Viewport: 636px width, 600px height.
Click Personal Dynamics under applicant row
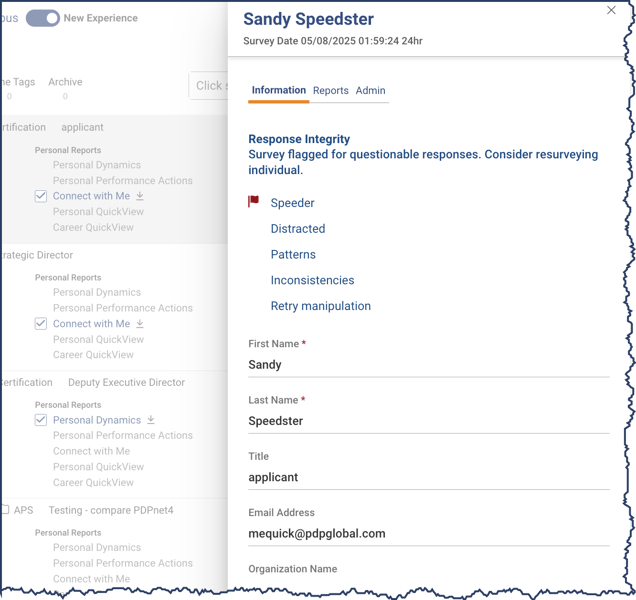(x=97, y=165)
